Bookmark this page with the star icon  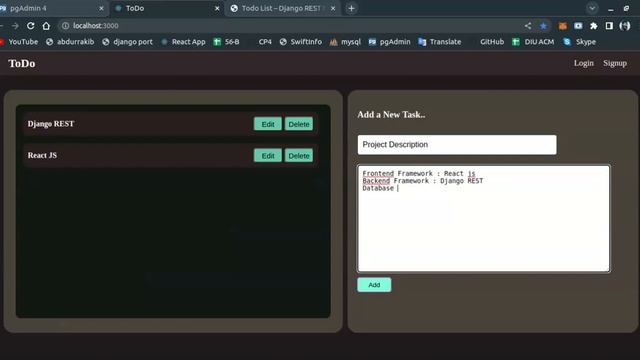coord(543,26)
